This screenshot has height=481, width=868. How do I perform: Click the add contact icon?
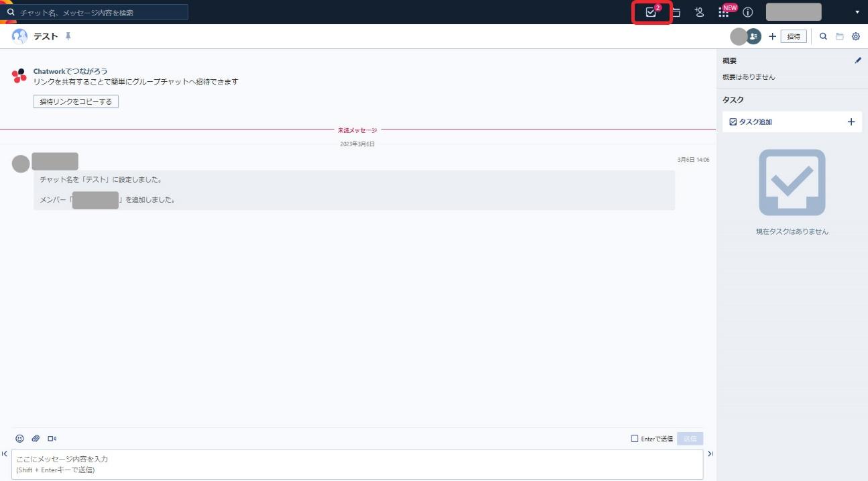[x=699, y=12]
